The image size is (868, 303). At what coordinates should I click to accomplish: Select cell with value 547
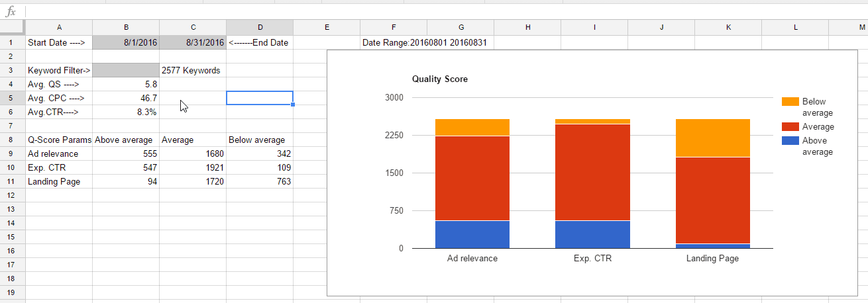click(126, 167)
